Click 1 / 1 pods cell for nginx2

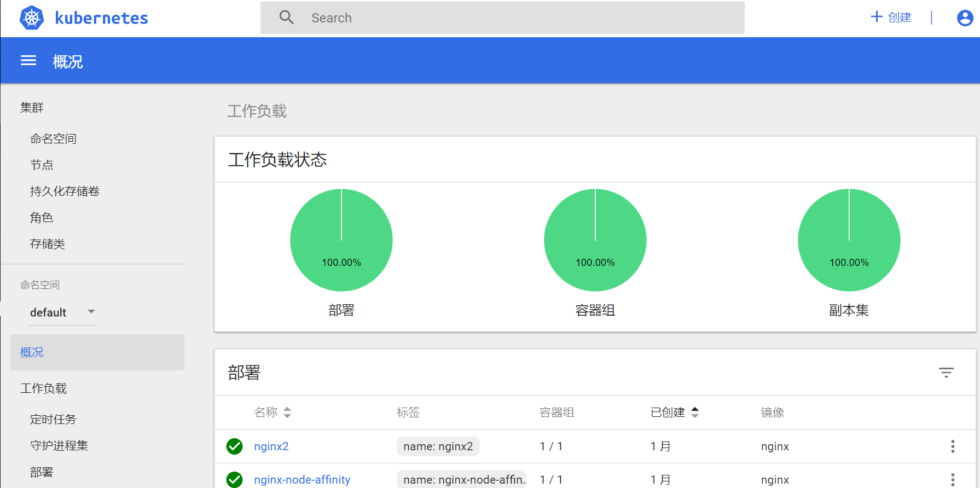pyautogui.click(x=551, y=446)
